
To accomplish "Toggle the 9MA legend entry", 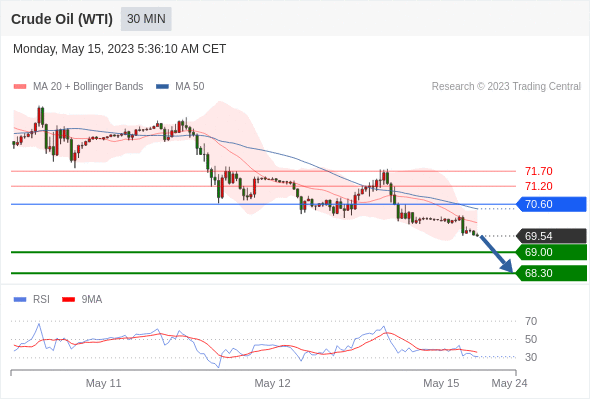I will [82, 300].
